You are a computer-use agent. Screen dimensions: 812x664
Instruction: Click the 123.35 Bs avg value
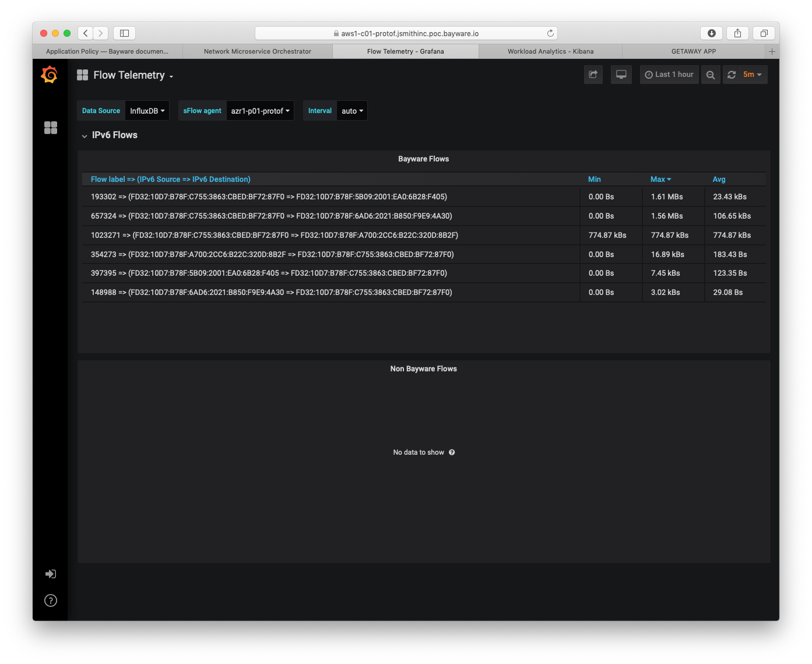[x=730, y=273]
